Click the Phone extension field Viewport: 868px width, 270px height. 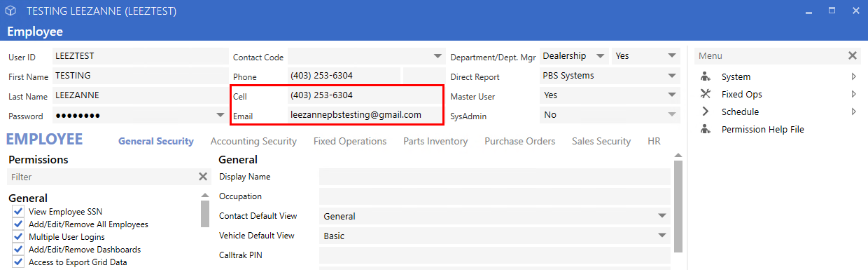[423, 76]
